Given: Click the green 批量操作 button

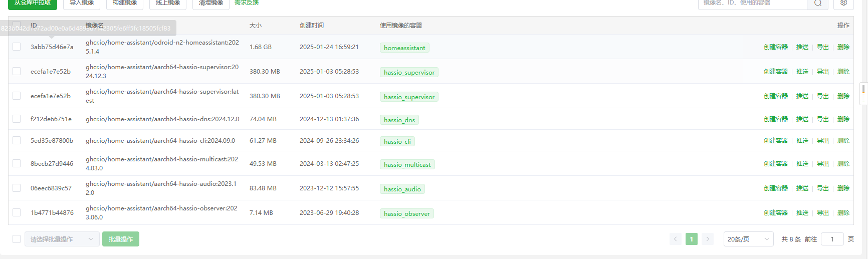Looking at the screenshot, I should (x=121, y=239).
